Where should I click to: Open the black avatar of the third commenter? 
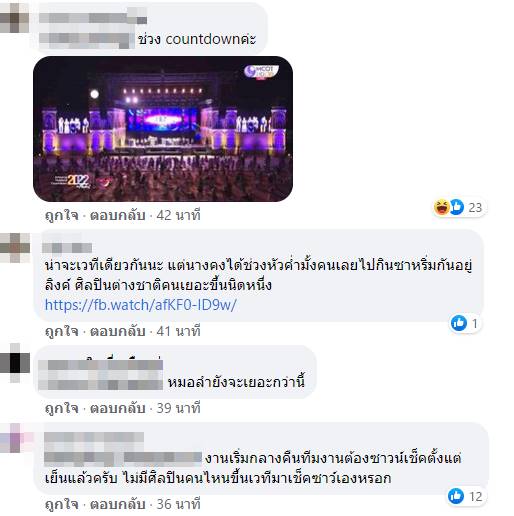pos(15,363)
